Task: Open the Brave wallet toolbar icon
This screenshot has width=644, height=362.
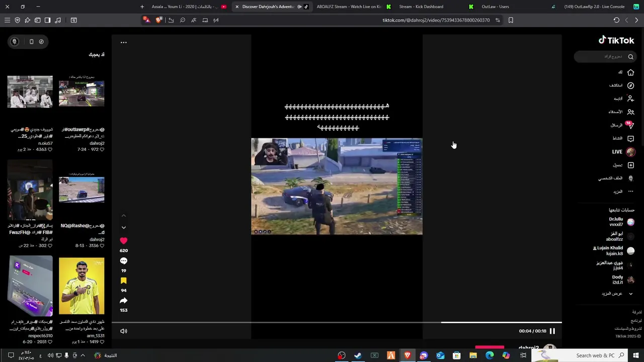Action: tap(37, 20)
